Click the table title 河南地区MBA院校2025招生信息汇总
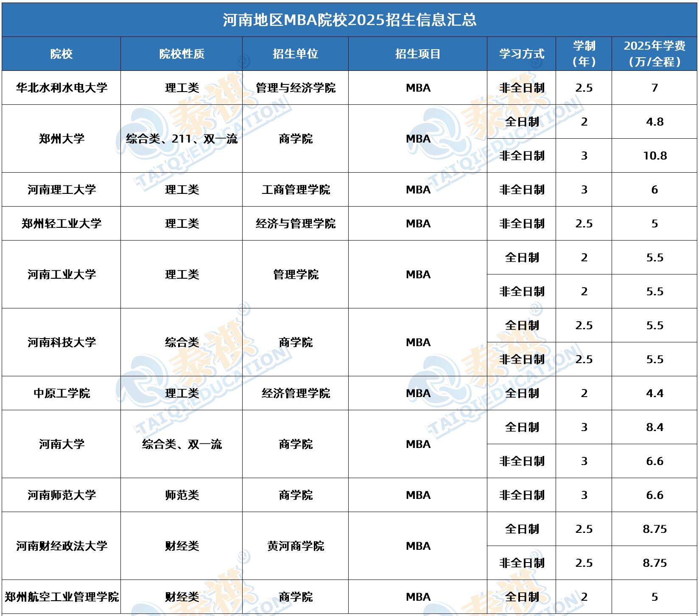Image resolution: width=699 pixels, height=616 pixels. (349, 20)
